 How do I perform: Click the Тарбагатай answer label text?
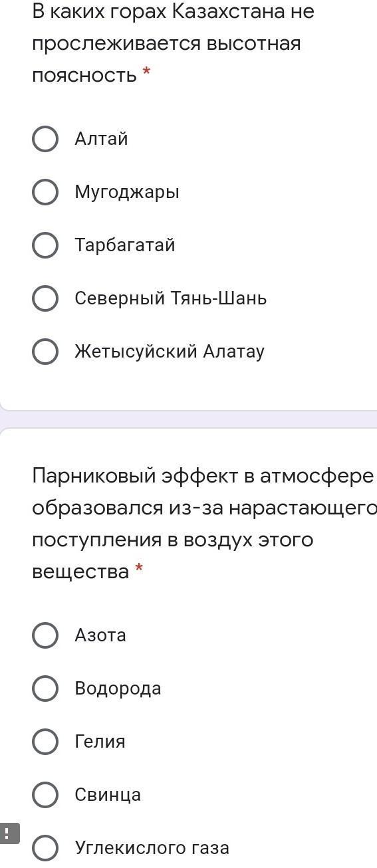(125, 245)
